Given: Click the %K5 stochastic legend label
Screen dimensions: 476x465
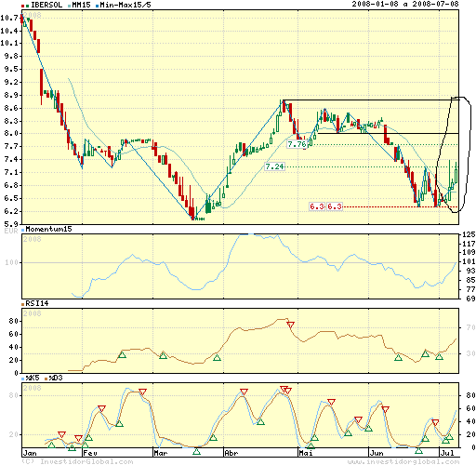Looking at the screenshot, I should click(x=33, y=378).
